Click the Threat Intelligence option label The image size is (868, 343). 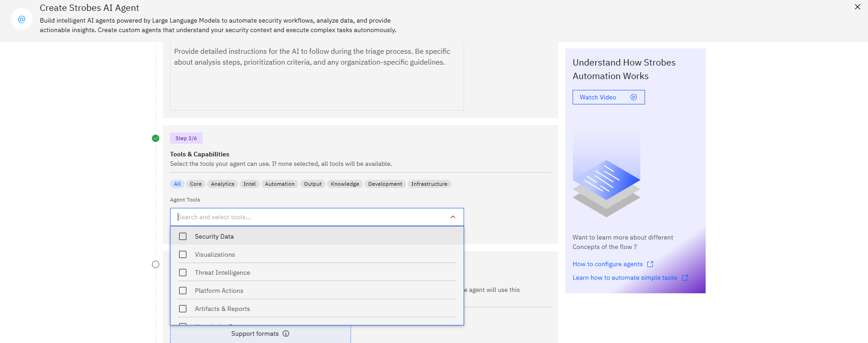pos(223,273)
